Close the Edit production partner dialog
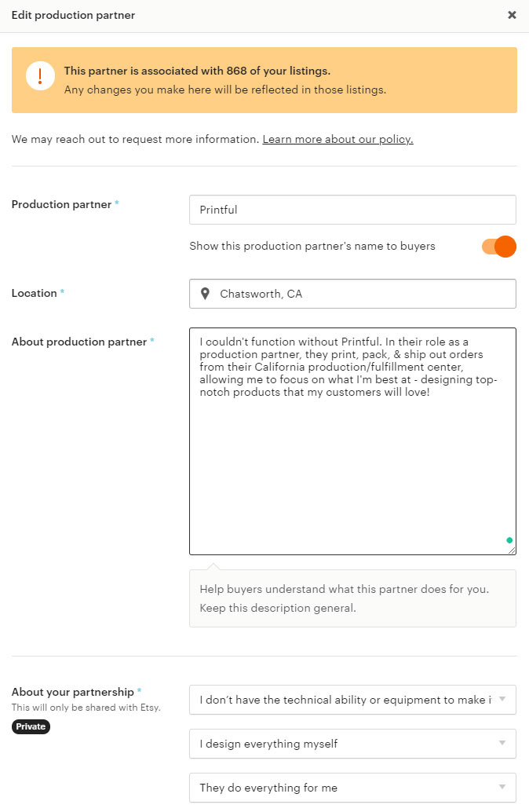 coord(512,15)
